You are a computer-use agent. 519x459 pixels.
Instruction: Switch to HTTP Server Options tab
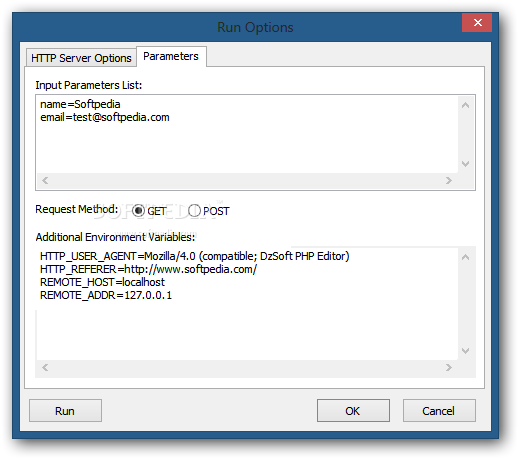coord(81,58)
